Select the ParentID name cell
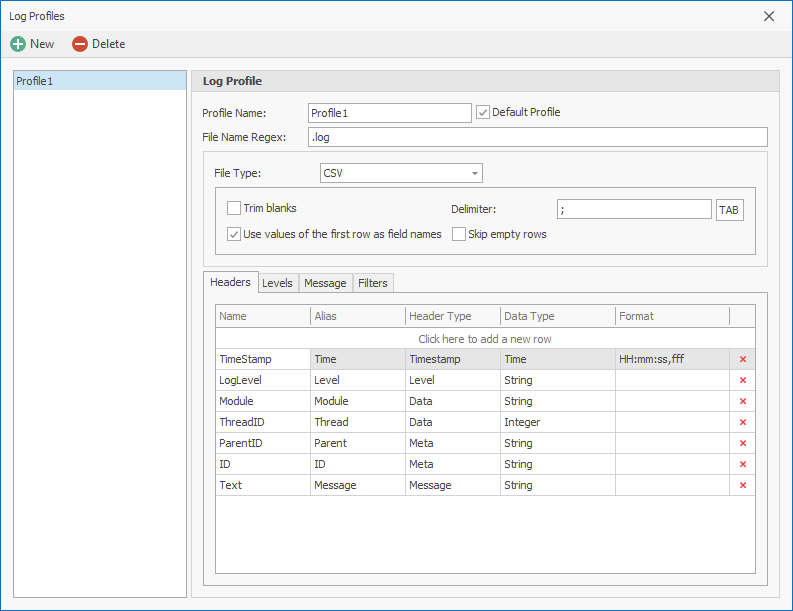This screenshot has height=611, width=793. point(262,443)
